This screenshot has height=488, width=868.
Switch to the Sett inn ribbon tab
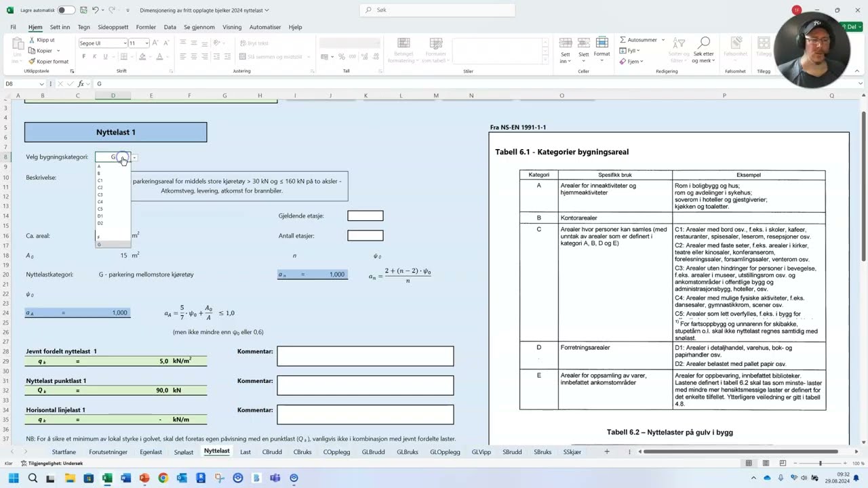(x=60, y=27)
